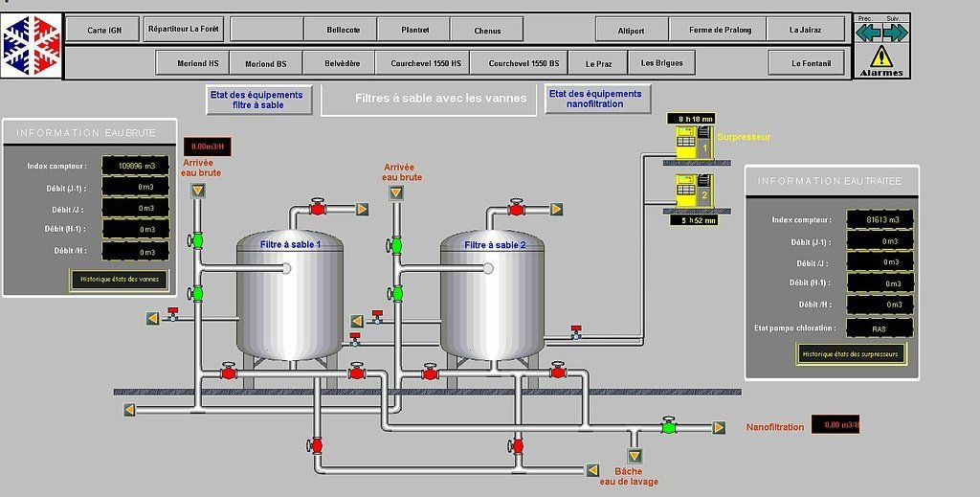
Task: Toggle the green valve on Nanofiltration outlet pipe
Action: (670, 426)
